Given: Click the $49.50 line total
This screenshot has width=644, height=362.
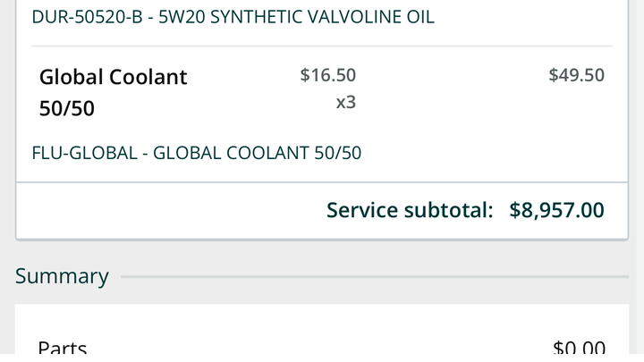Looking at the screenshot, I should (x=576, y=75).
